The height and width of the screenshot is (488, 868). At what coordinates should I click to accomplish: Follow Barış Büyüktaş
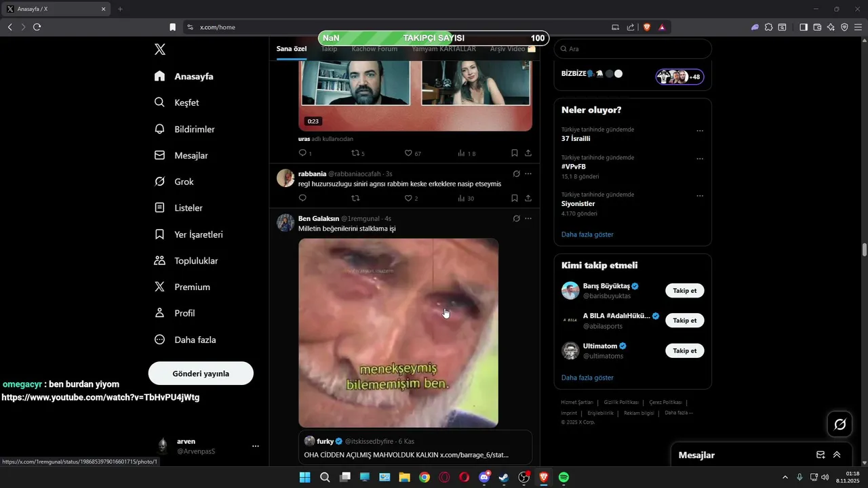coord(685,291)
